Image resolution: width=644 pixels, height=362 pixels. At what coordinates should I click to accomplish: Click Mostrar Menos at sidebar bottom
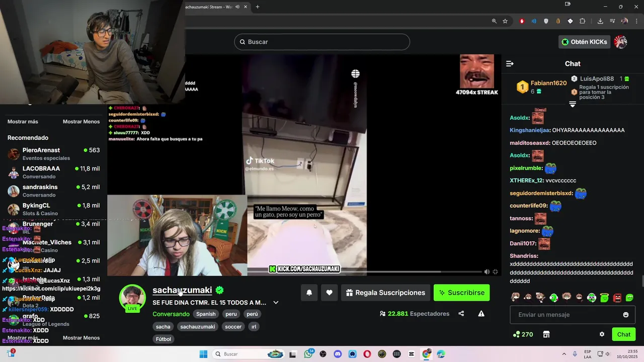[81, 338]
